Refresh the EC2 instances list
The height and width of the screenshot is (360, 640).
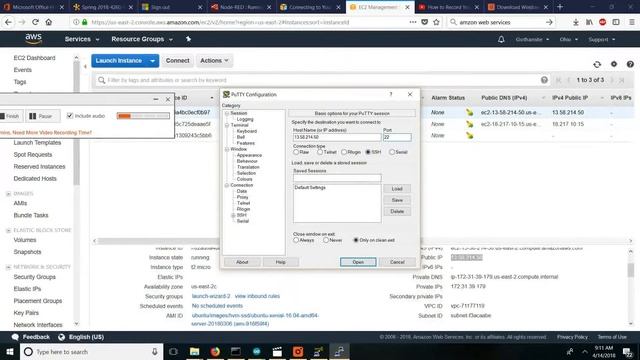[x=597, y=64]
